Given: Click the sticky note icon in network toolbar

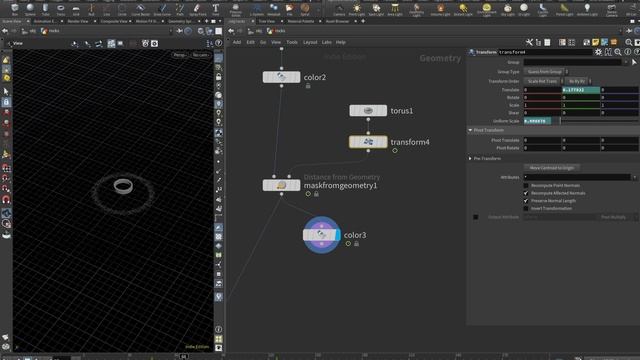Looking at the screenshot, I should (596, 42).
